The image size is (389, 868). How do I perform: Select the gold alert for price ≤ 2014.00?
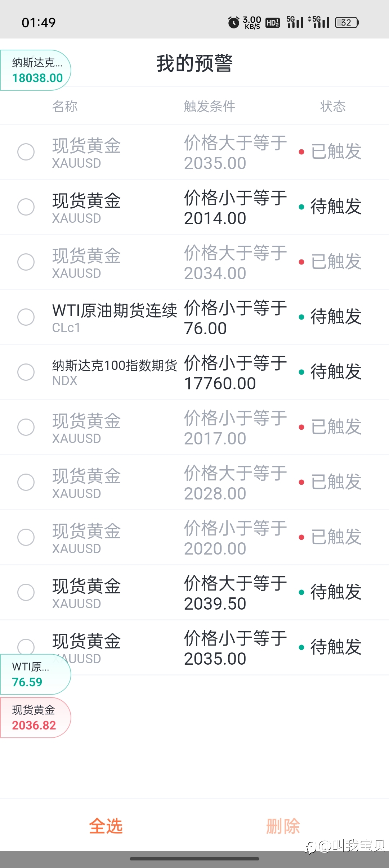26,207
